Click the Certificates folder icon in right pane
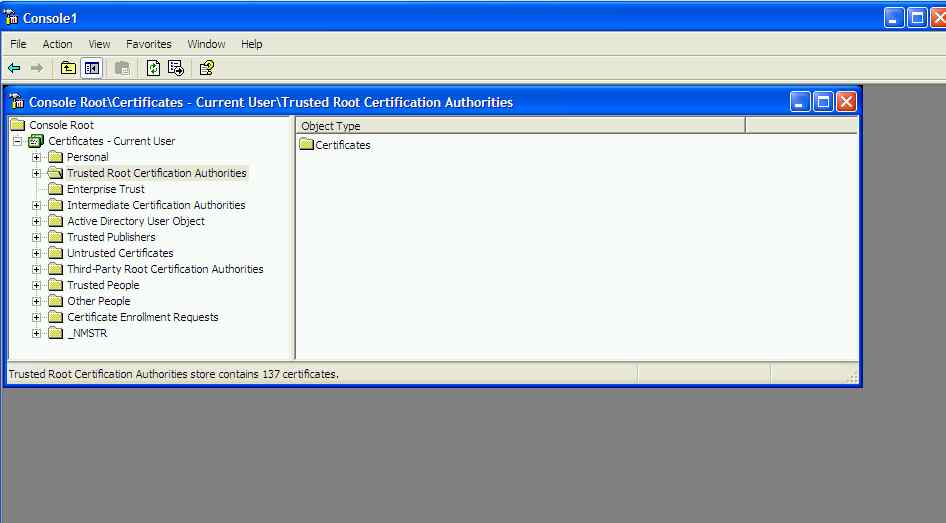This screenshot has height=523, width=946. [306, 144]
